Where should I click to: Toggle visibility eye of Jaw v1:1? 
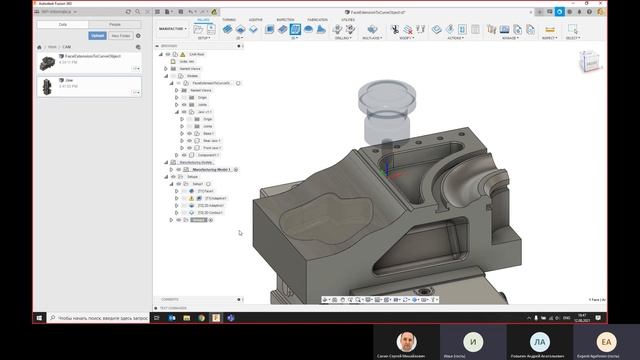point(184,112)
